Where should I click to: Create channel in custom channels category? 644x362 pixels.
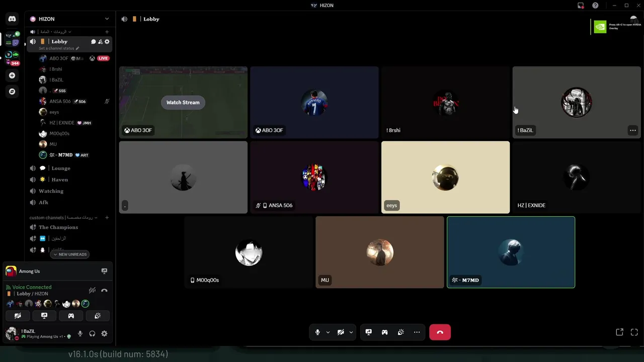[107, 218]
